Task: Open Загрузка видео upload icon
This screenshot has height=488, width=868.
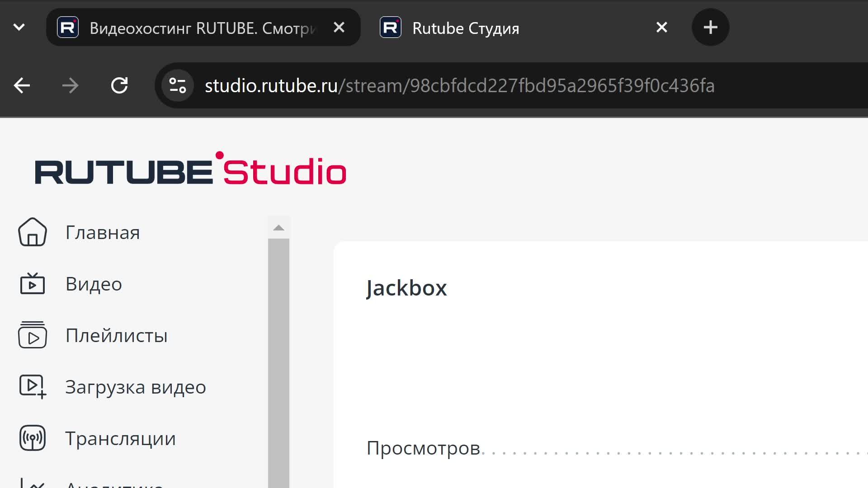Action: tap(32, 387)
